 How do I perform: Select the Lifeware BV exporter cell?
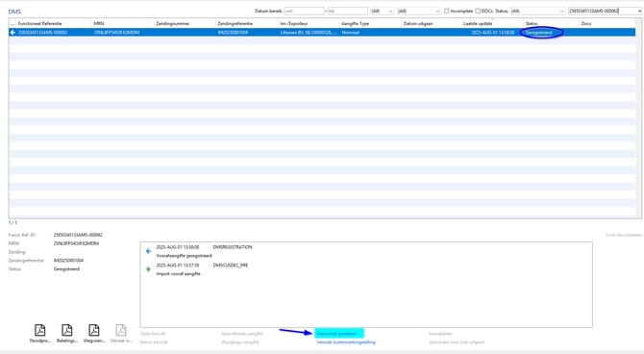(x=308, y=32)
